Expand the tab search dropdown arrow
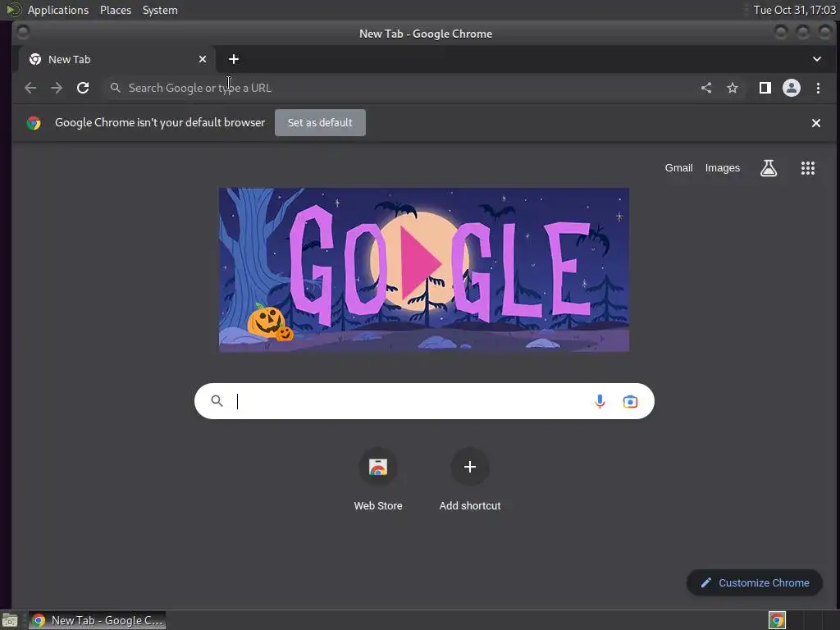 tap(817, 59)
